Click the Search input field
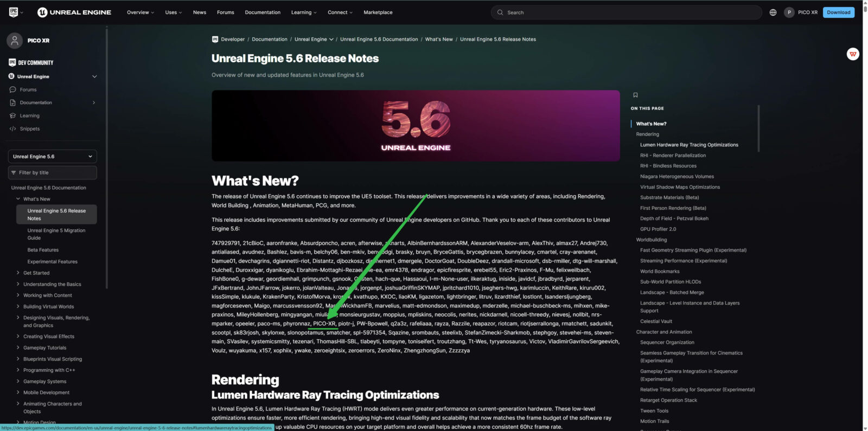Screen dimensions: 868x431 pyautogui.click(x=629, y=12)
